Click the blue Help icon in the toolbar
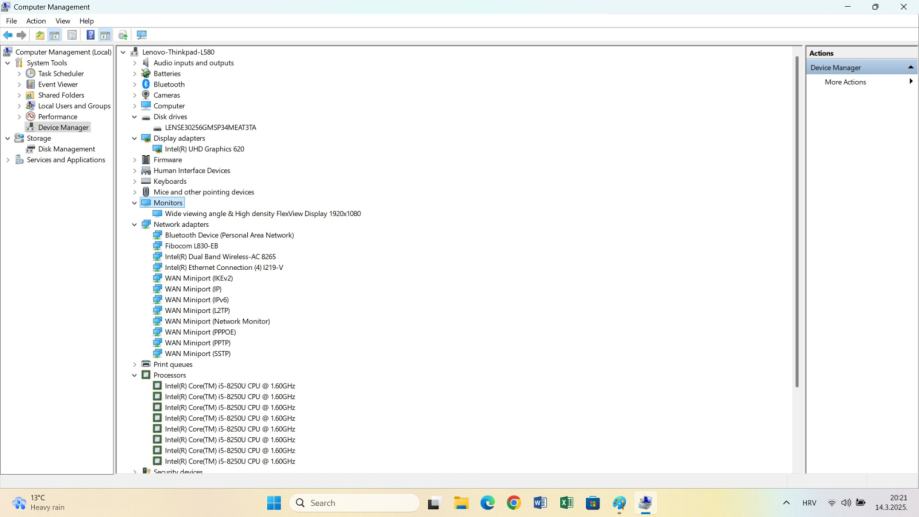 tap(90, 35)
